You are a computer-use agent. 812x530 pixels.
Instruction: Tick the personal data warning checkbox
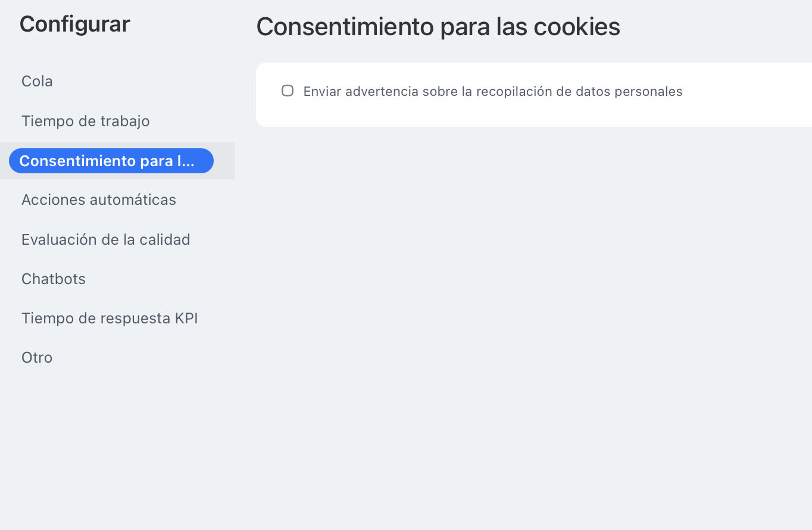tap(288, 91)
